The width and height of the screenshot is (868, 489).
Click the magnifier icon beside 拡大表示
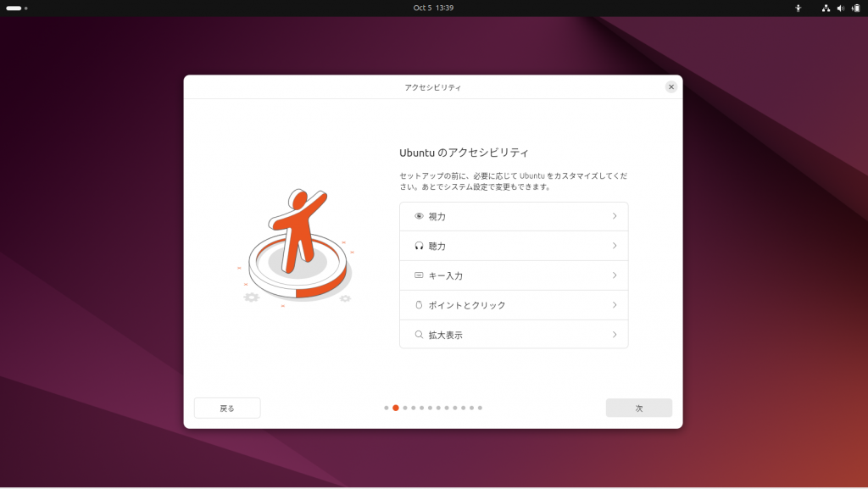(419, 335)
